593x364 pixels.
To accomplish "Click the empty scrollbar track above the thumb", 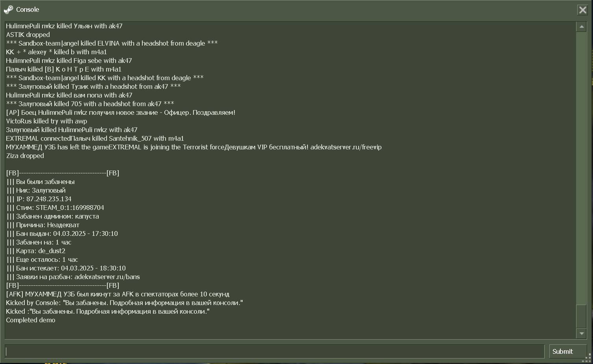I will pyautogui.click(x=581, y=167).
